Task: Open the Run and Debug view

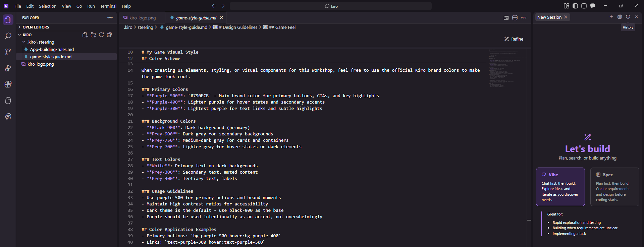Action: click(x=8, y=68)
